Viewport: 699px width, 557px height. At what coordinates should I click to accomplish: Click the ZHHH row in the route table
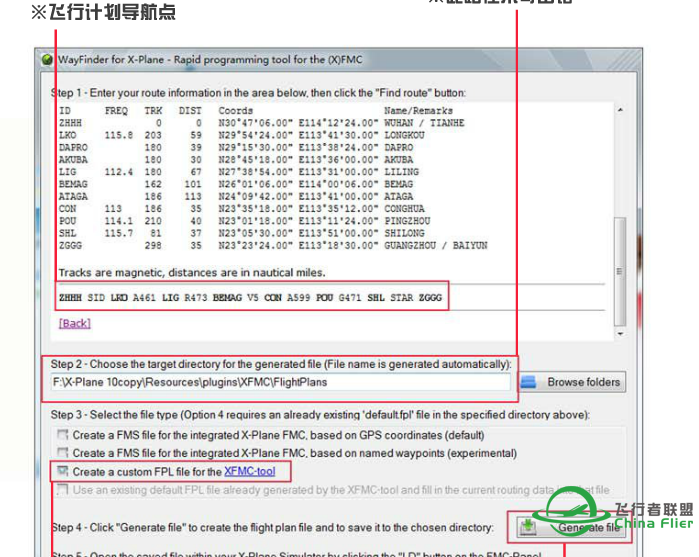[262, 123]
